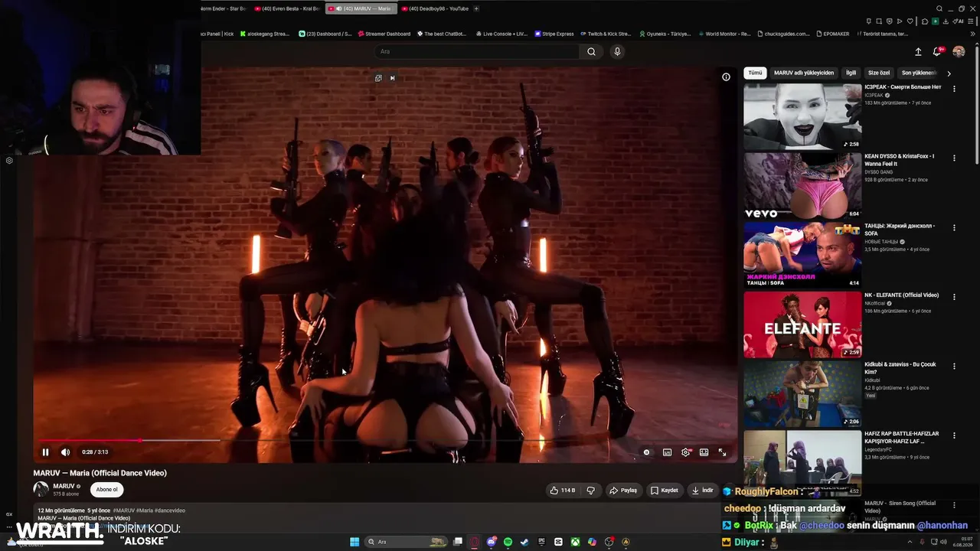Click the #dancevideo hashtag
Viewport: 980px width, 551px height.
click(169, 510)
